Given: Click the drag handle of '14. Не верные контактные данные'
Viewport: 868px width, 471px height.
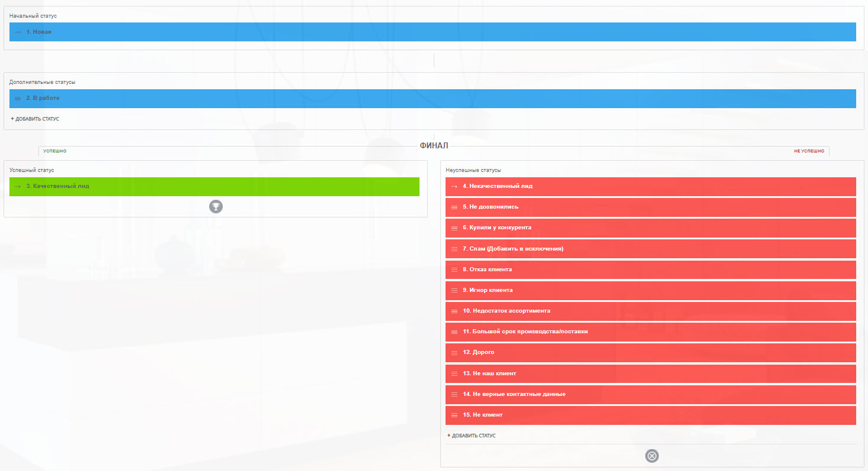Looking at the screenshot, I should pyautogui.click(x=454, y=394).
